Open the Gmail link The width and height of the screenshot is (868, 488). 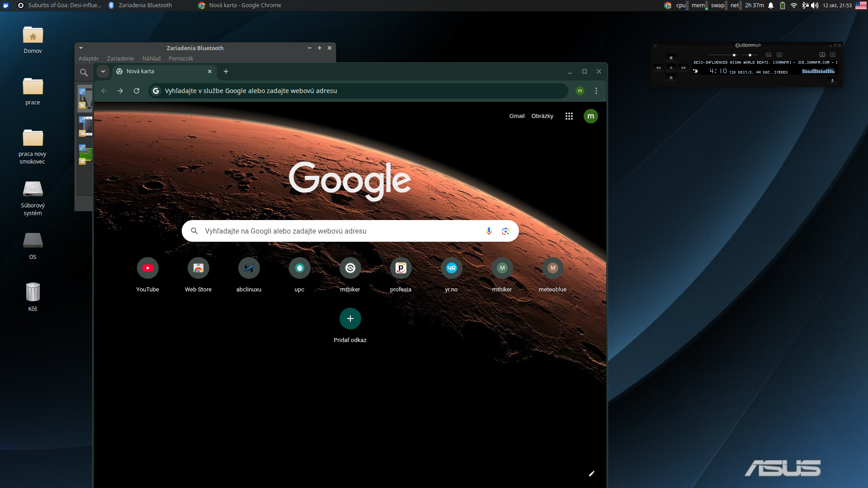click(x=517, y=116)
